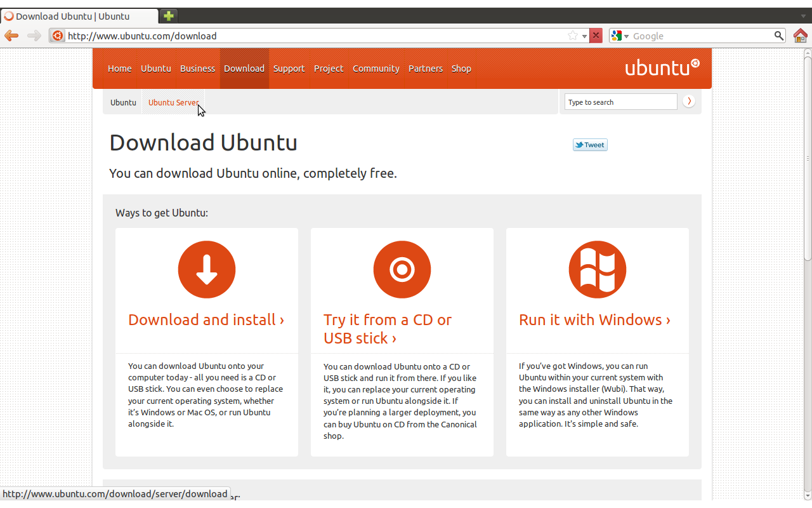
Task: Open the Ubuntu navigation menu item
Action: [156, 69]
